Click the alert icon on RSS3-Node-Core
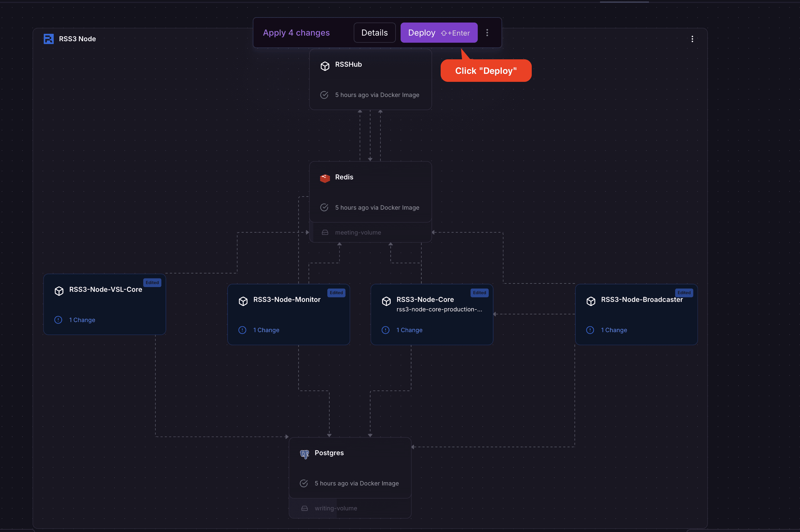800x532 pixels. (x=385, y=330)
